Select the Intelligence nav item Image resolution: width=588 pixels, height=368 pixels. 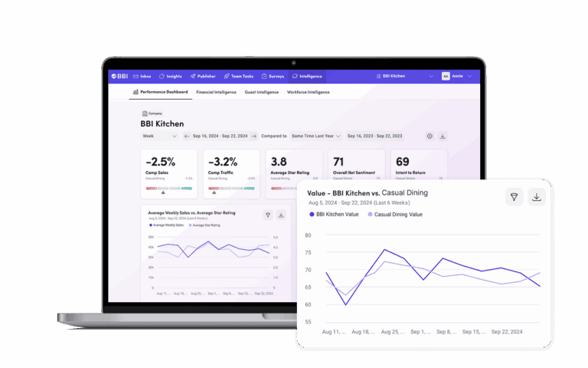307,76
